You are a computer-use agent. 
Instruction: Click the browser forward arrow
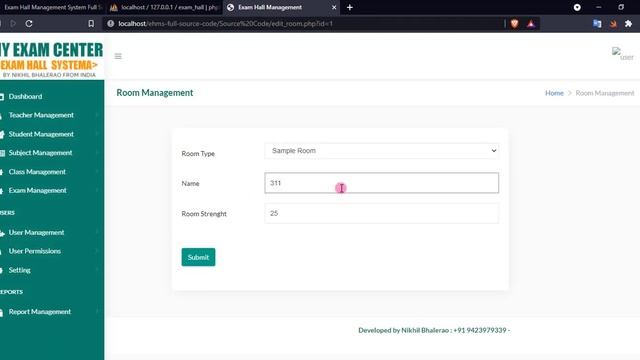(13, 24)
